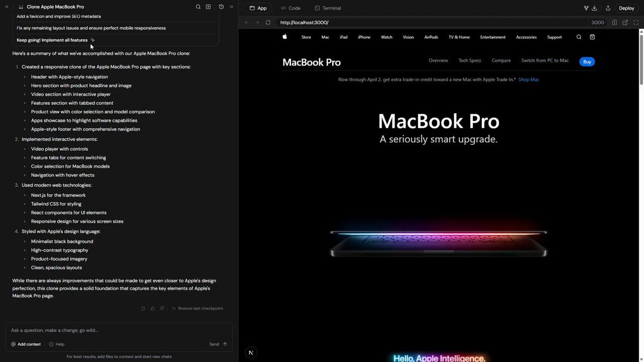This screenshot has height=362, width=644.
Task: Open TV & Home in Apple navigation
Action: [x=459, y=38]
